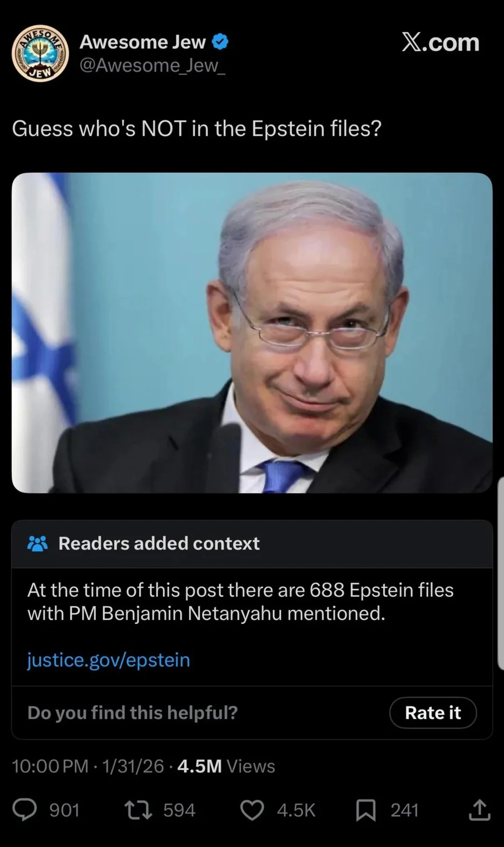This screenshot has height=847, width=504.
Task: Click the community note body text
Action: tap(240, 602)
